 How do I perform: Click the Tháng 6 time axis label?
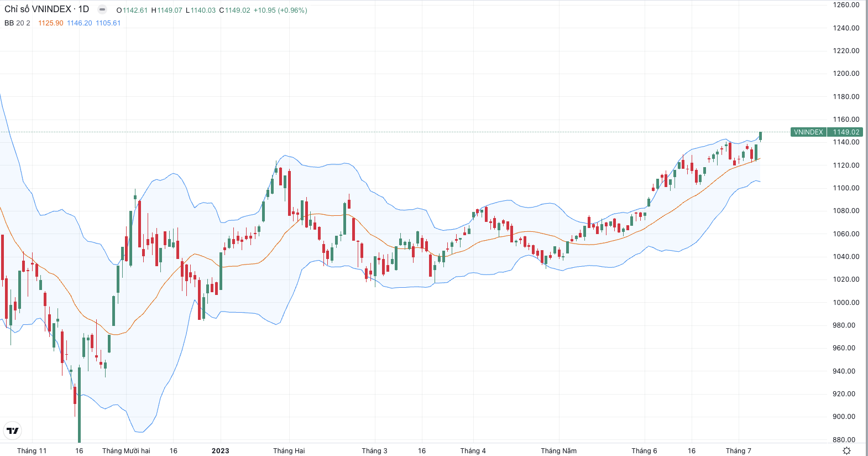pos(645,450)
